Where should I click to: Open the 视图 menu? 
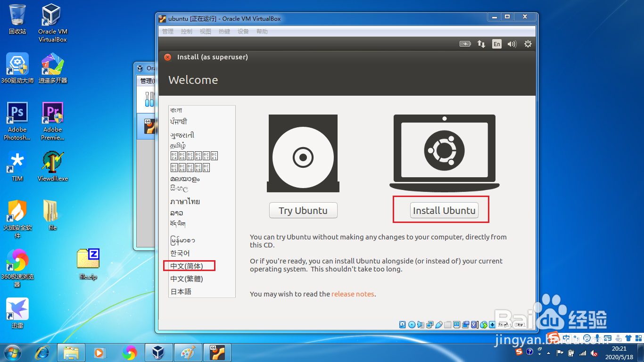(x=206, y=32)
